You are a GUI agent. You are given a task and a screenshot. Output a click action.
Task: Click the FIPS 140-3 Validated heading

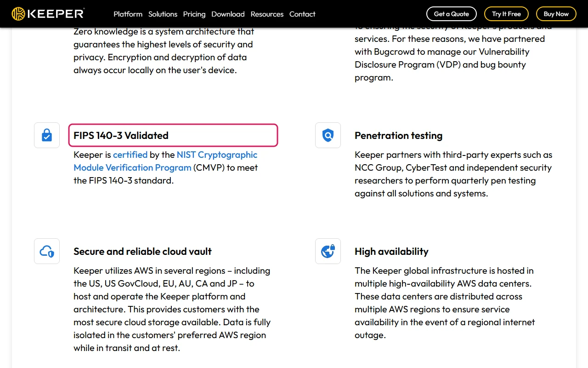click(121, 135)
